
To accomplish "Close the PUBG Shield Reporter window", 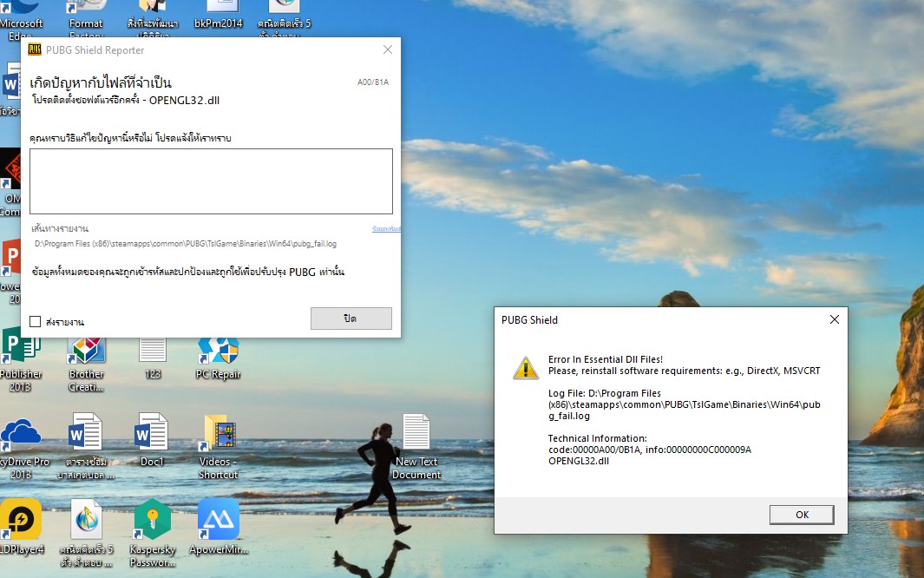I will (387, 49).
